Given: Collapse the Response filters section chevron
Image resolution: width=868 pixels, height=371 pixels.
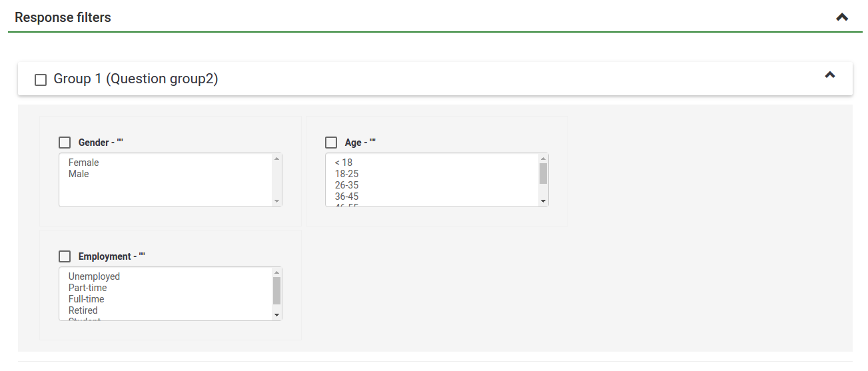Looking at the screenshot, I should (842, 17).
